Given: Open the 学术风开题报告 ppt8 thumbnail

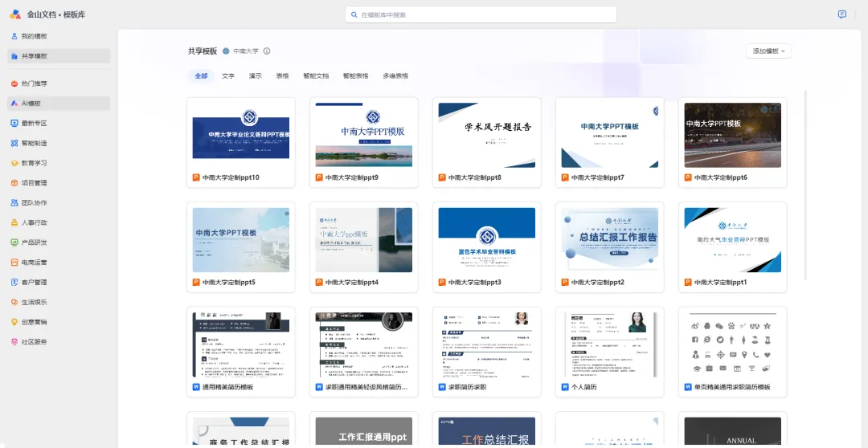Looking at the screenshot, I should [x=486, y=134].
